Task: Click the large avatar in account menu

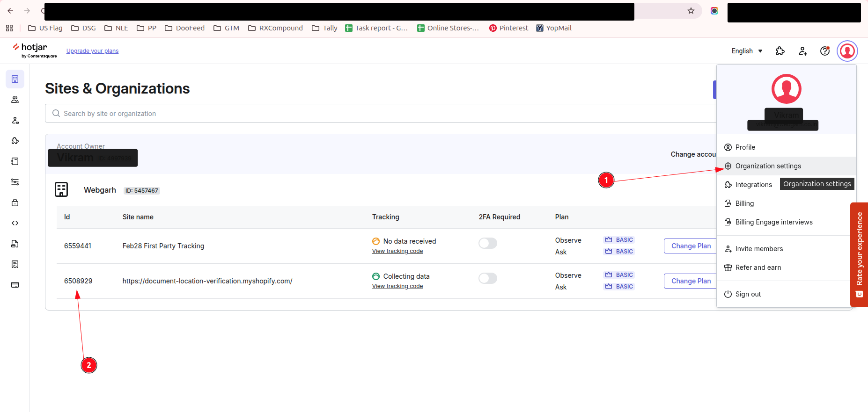Action: [787, 89]
